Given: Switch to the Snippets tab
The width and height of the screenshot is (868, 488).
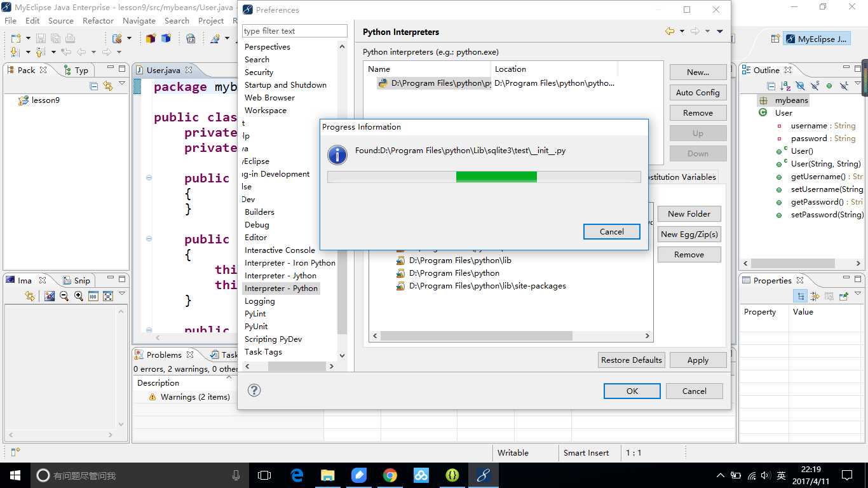Looking at the screenshot, I should click(77, 280).
